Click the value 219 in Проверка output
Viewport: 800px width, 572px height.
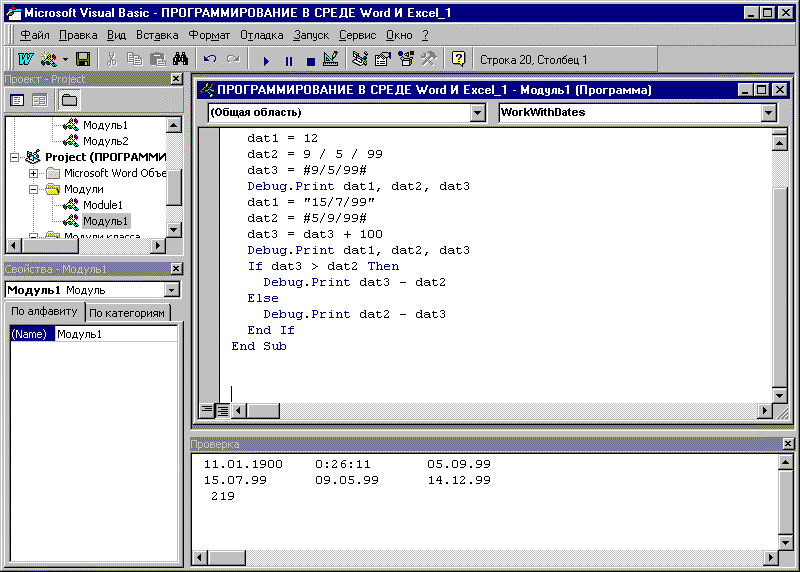(x=223, y=496)
